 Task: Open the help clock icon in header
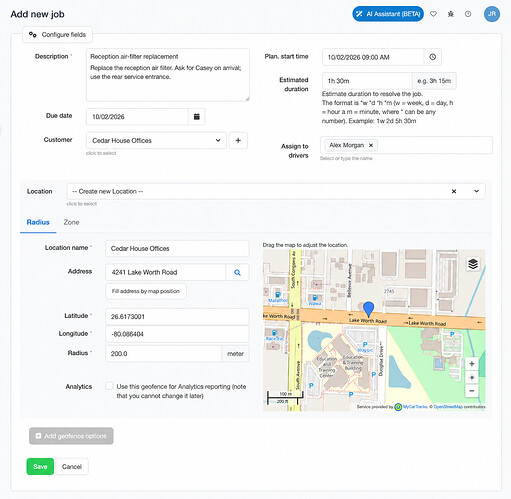(x=468, y=14)
